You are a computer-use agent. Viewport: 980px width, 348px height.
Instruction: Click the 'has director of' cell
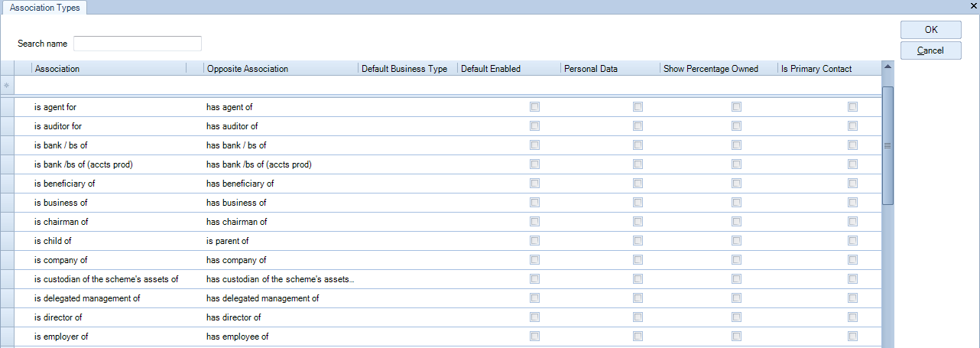coord(281,317)
